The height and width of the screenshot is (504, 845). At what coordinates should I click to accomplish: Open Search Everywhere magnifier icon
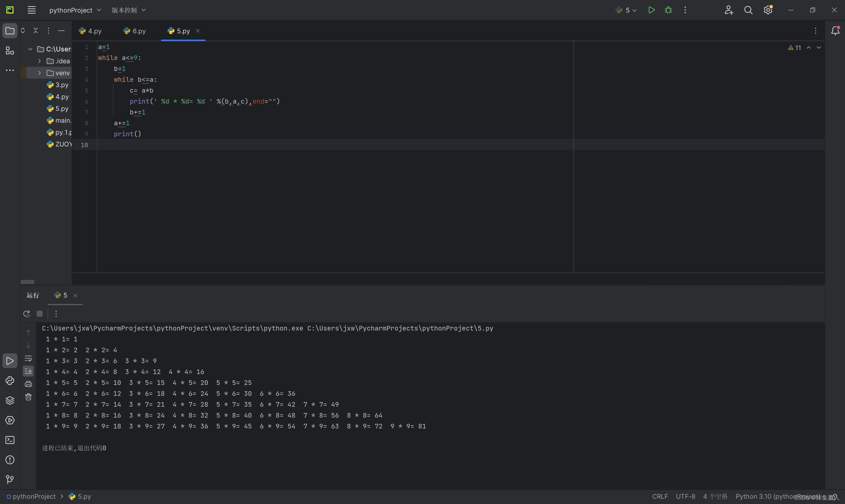(748, 10)
